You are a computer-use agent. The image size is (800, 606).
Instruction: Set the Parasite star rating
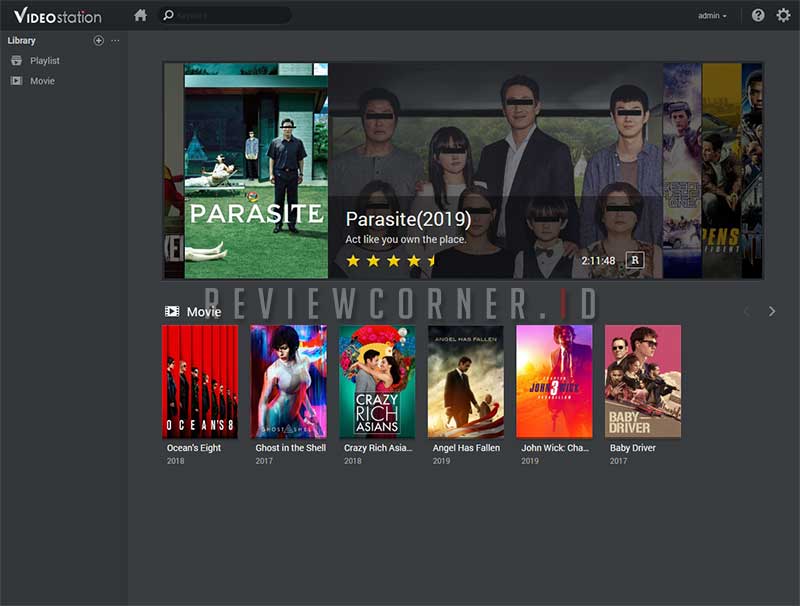(x=392, y=261)
